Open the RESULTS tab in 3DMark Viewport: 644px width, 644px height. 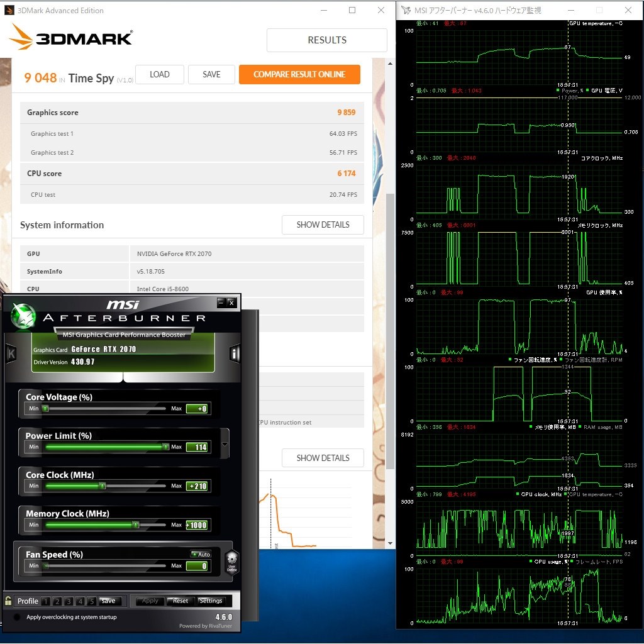pos(327,40)
